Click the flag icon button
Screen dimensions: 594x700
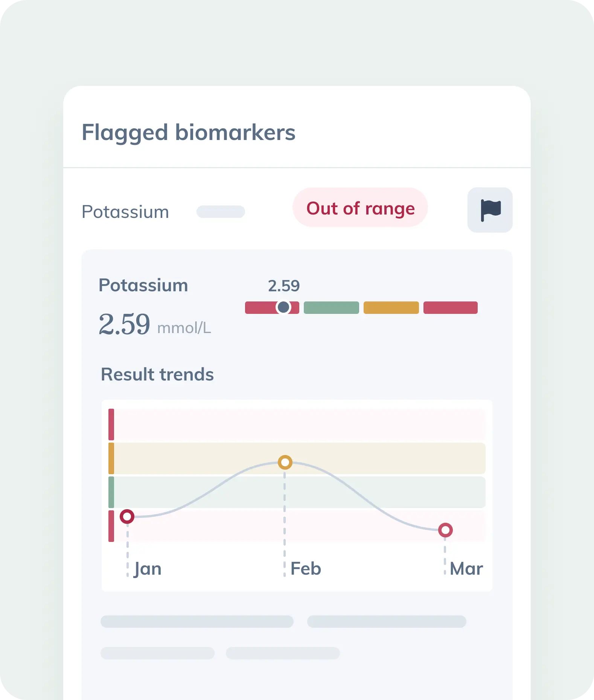click(x=490, y=210)
